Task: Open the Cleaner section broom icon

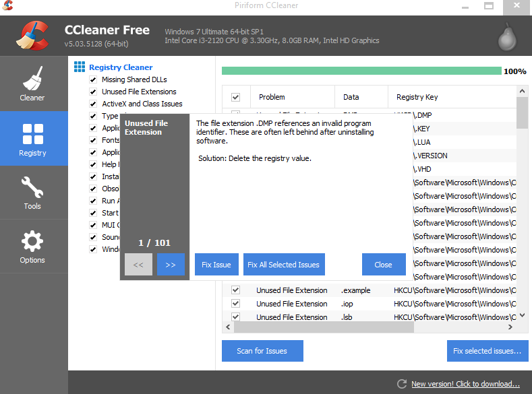Action: (x=32, y=79)
